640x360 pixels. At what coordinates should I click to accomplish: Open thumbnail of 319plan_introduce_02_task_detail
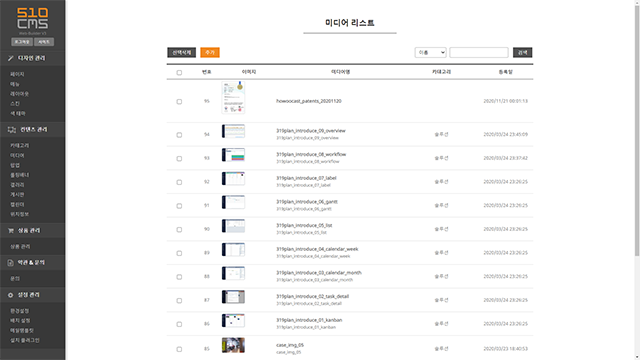pos(233,297)
